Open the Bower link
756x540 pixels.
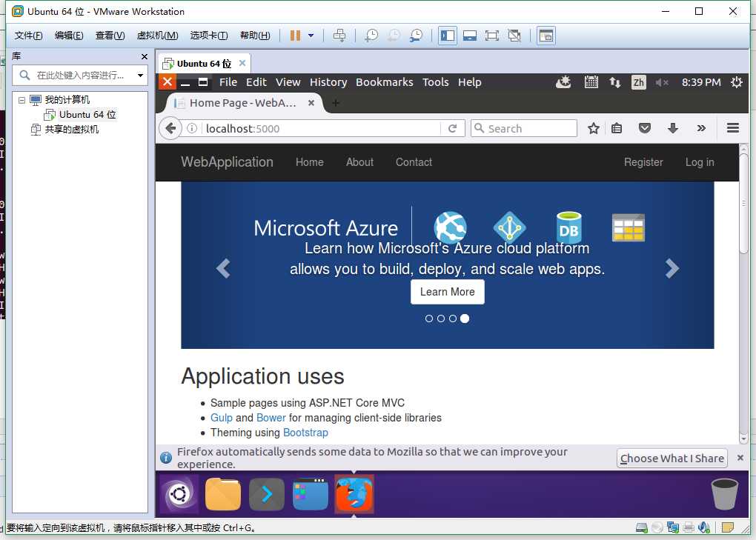click(271, 418)
